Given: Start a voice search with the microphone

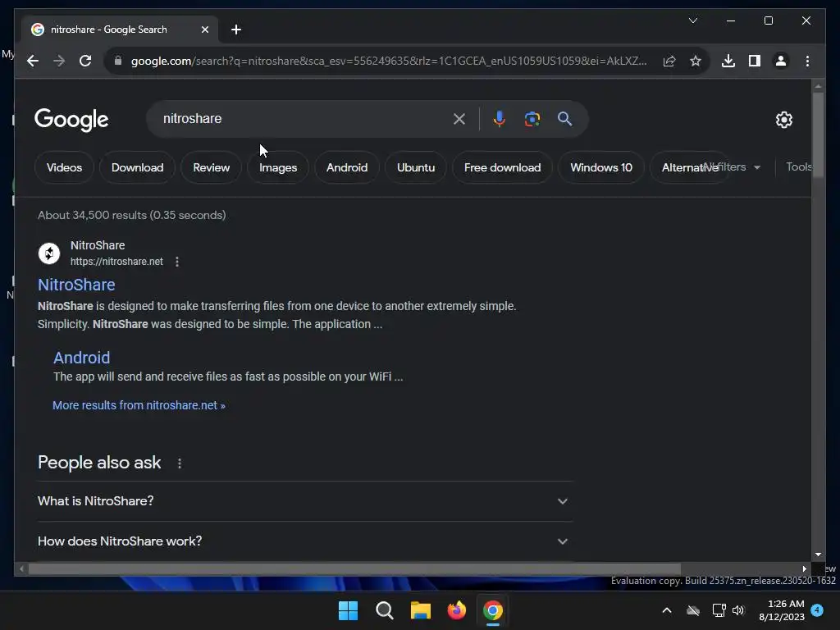Looking at the screenshot, I should 500,119.
